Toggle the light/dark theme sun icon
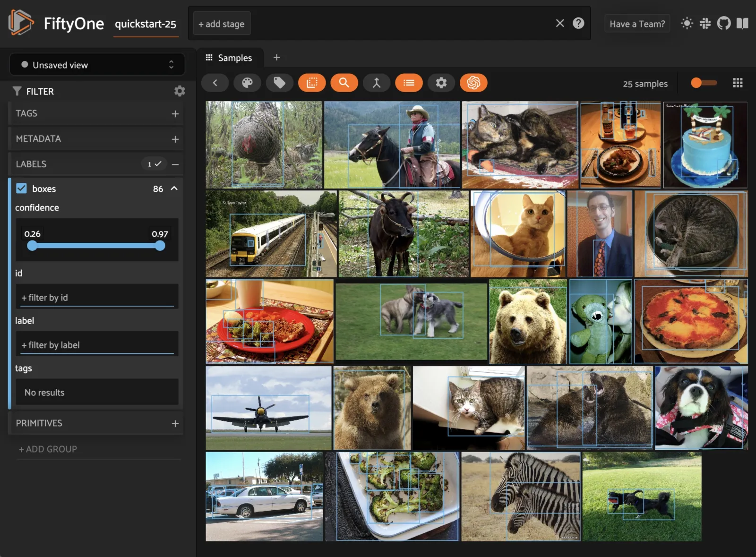The height and width of the screenshot is (557, 756). point(687,23)
